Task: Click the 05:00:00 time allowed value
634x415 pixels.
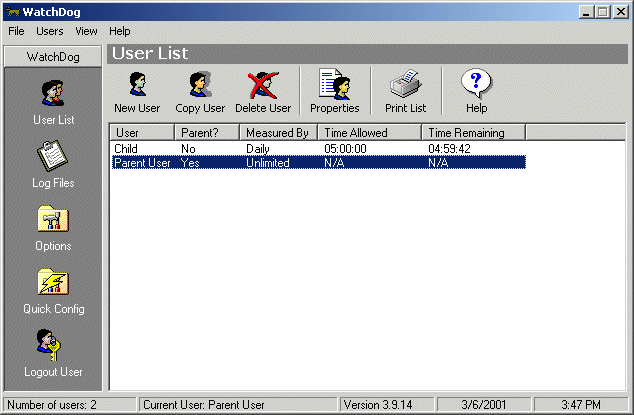Action: (x=345, y=148)
